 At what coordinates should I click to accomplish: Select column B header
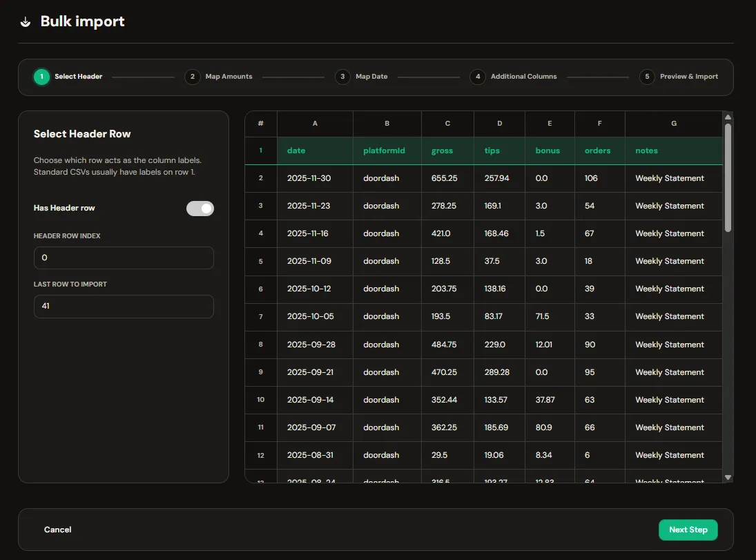(387, 124)
